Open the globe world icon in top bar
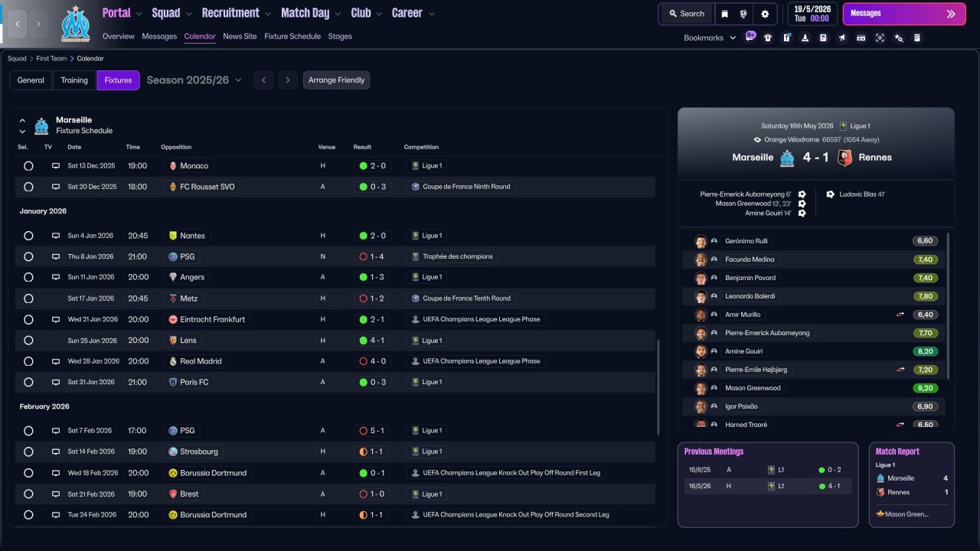 pos(743,14)
